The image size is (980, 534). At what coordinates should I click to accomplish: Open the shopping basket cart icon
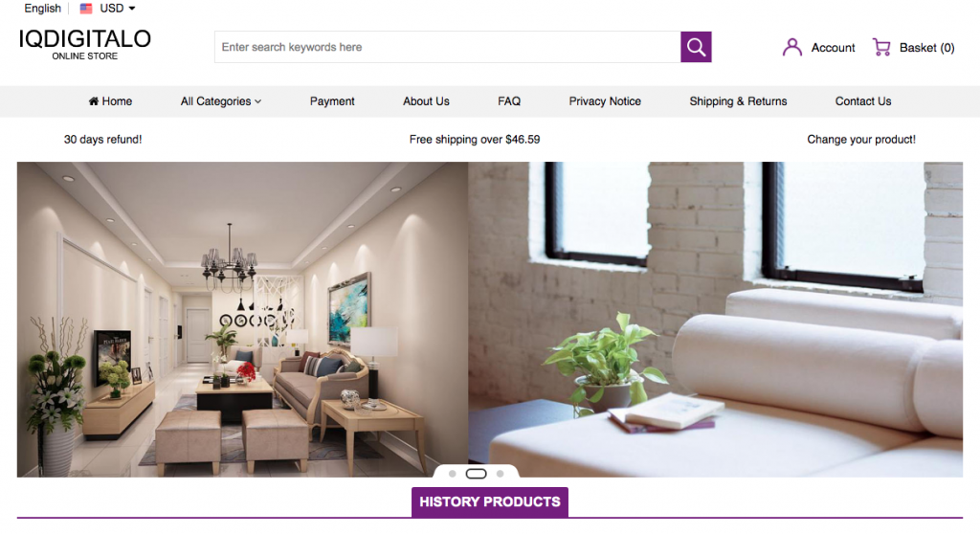[x=881, y=48]
